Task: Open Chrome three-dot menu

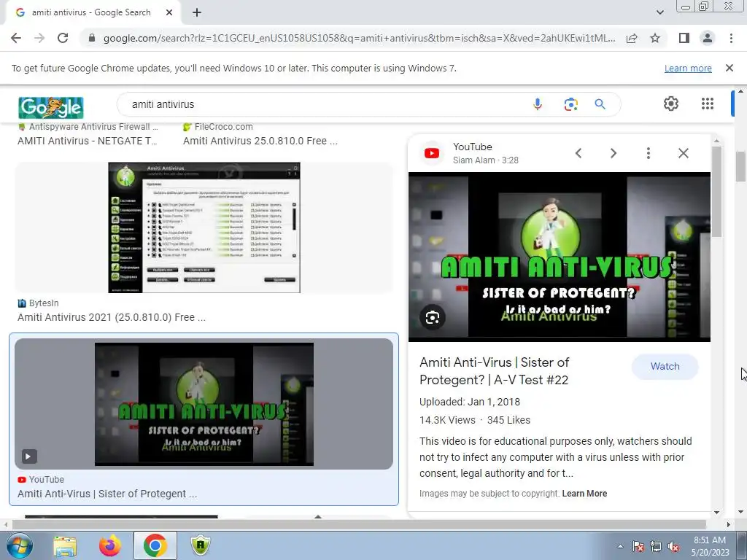Action: pyautogui.click(x=731, y=38)
